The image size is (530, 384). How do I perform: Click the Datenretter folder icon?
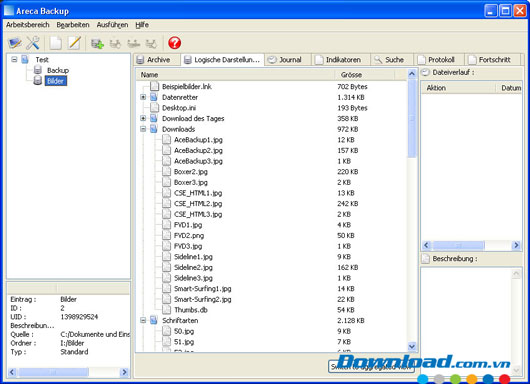tap(154, 97)
